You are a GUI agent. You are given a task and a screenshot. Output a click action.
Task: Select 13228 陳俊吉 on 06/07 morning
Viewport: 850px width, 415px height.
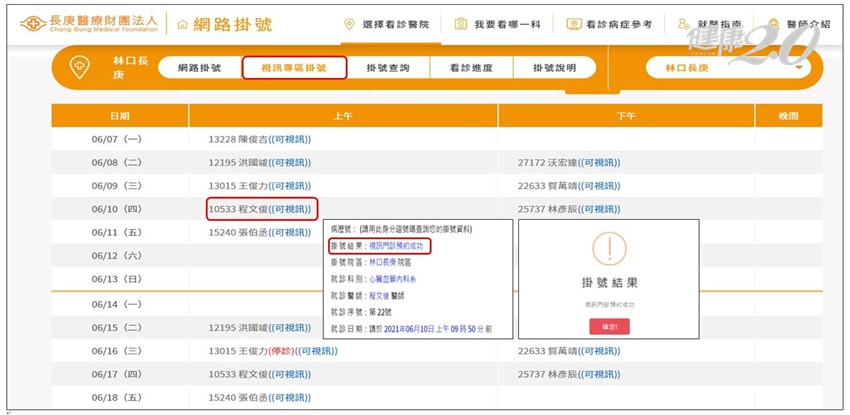click(260, 139)
